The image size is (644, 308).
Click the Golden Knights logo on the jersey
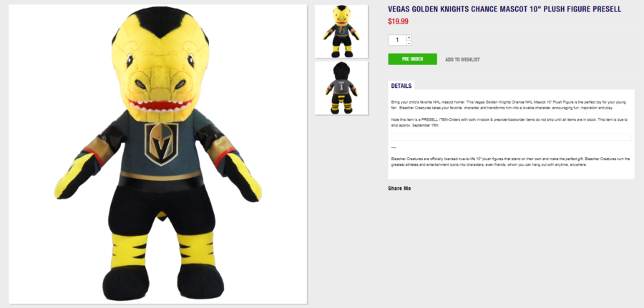[162, 144]
